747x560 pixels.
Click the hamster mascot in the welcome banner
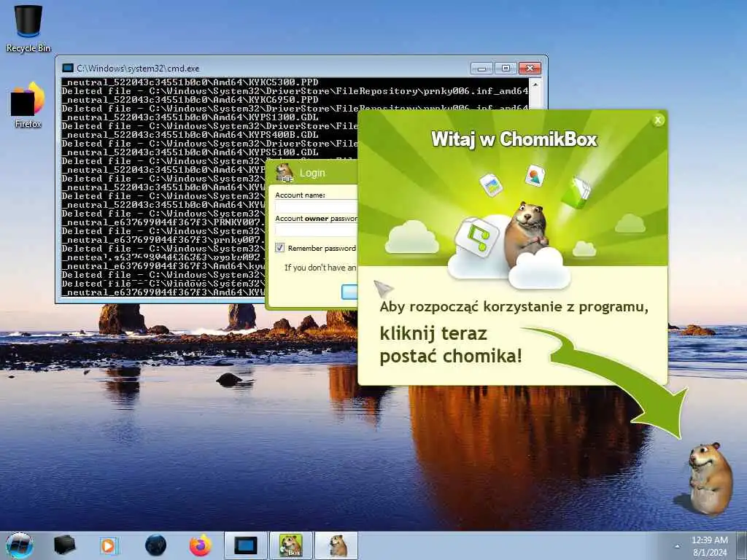pyautogui.click(x=527, y=233)
